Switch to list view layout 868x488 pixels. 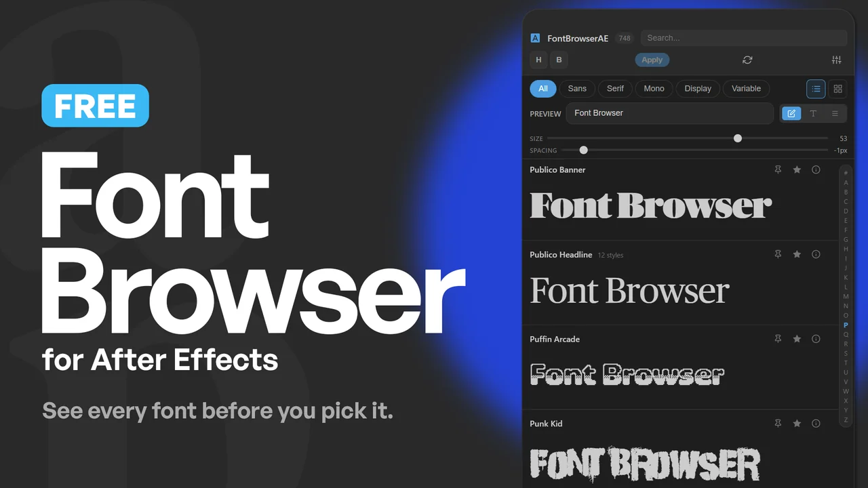(816, 89)
